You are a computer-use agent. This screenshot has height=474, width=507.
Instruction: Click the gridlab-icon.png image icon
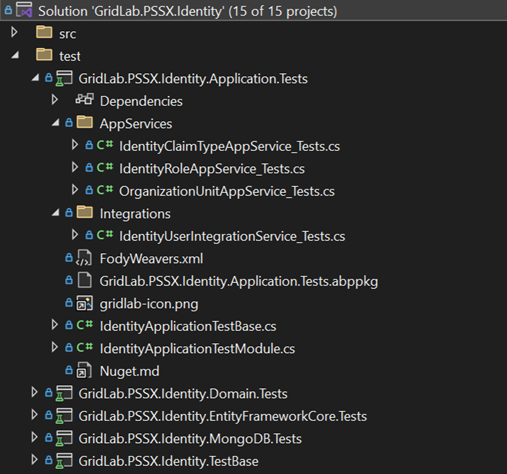pos(84,303)
